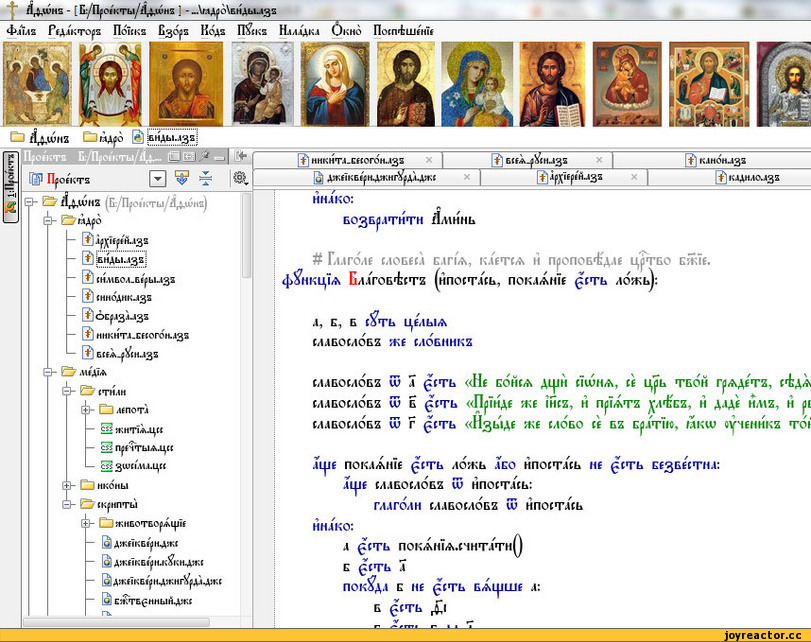Click the vertical 'Проектъ' side tool button
Image resolution: width=811 pixels, height=642 pixels.
(9, 186)
